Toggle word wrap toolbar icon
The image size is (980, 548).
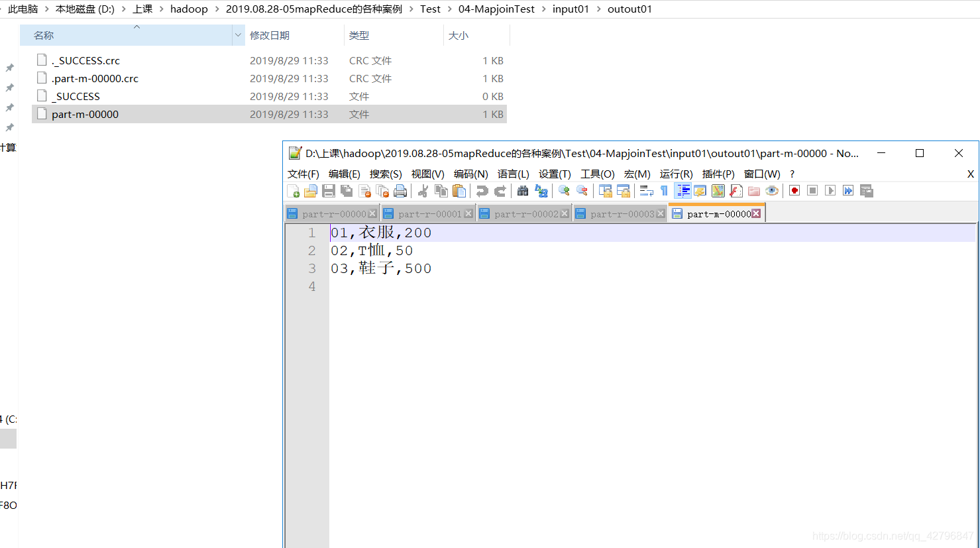click(646, 191)
